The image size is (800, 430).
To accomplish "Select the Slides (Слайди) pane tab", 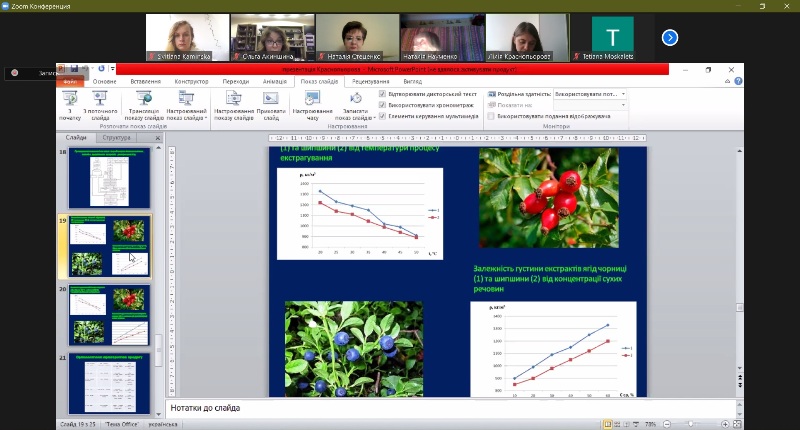I will pyautogui.click(x=76, y=138).
